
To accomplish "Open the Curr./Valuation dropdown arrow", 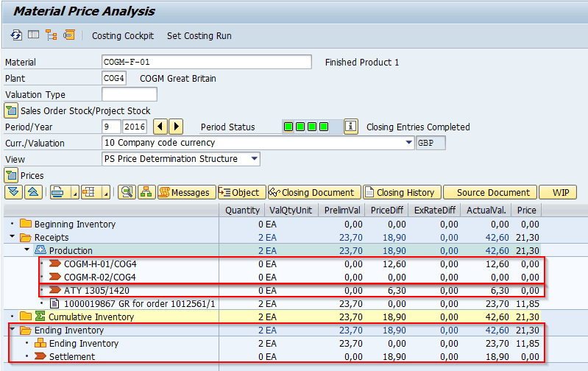I will coord(409,143).
